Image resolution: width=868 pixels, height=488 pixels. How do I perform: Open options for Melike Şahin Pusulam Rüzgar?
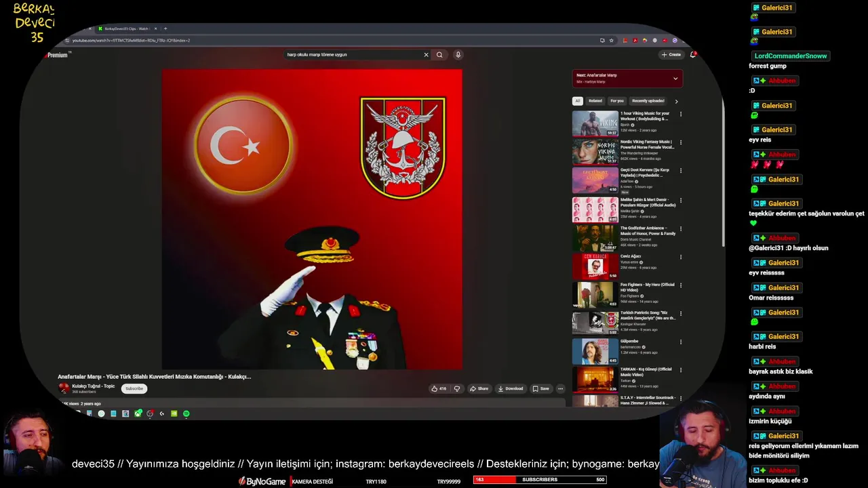[x=681, y=201]
